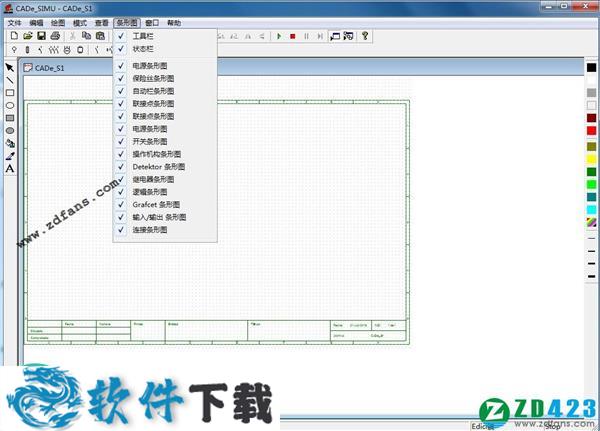This screenshot has width=600, height=431.
Task: Select the hollow ellipse tool
Action: (x=10, y=106)
